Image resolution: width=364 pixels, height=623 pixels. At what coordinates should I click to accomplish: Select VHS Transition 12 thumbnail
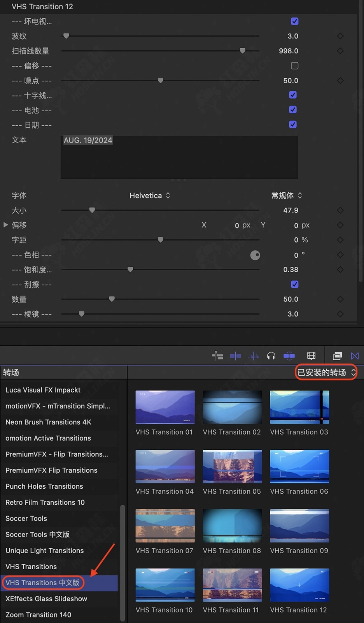point(299,585)
